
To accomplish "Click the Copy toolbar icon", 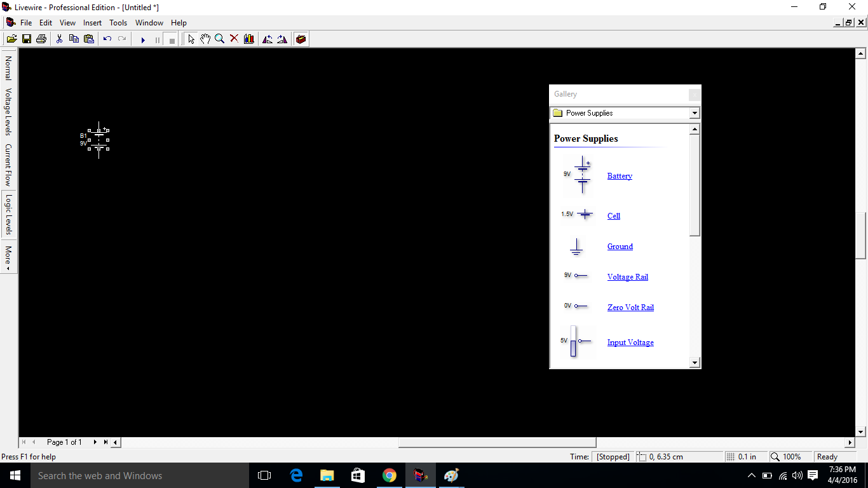I will point(74,39).
